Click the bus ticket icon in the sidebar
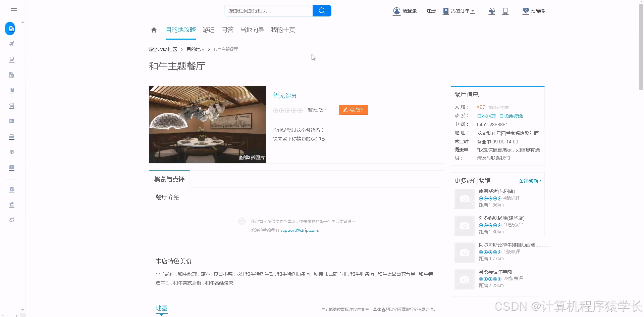The width and height of the screenshot is (644, 317). click(12, 105)
